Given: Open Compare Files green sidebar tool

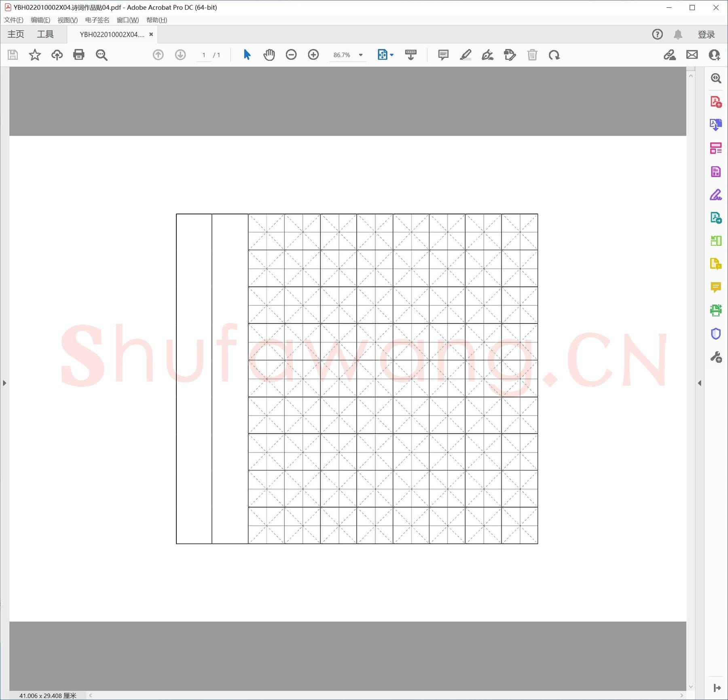Looking at the screenshot, I should click(716, 241).
